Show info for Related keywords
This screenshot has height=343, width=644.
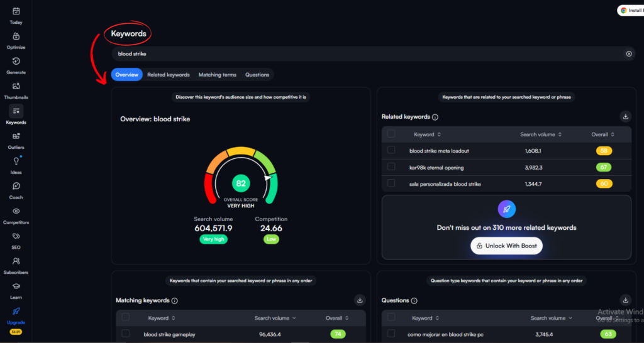click(x=435, y=117)
